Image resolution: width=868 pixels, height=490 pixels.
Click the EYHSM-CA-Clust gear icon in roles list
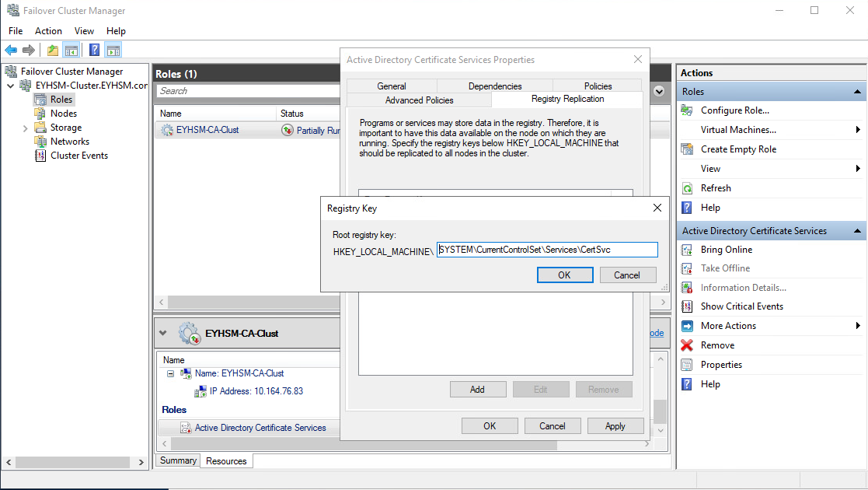(x=167, y=130)
